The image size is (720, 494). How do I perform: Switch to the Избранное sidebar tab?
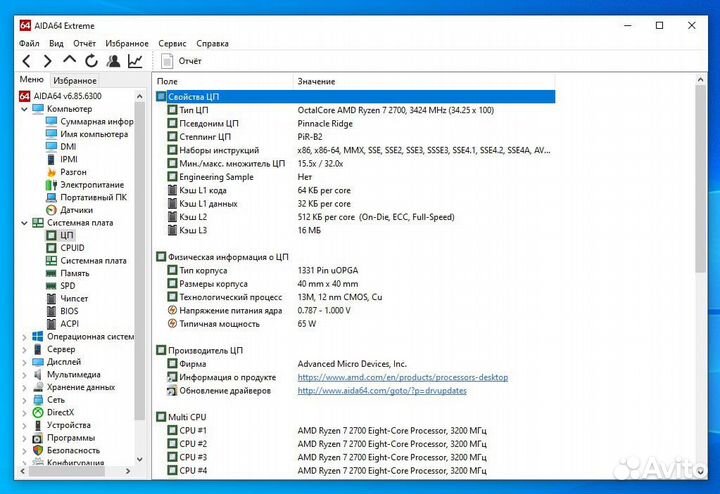[75, 80]
